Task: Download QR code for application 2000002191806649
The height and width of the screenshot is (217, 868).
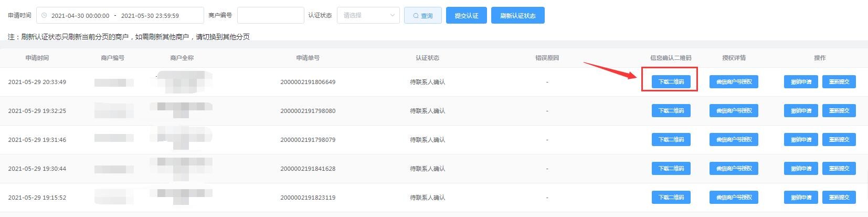Action: (671, 82)
